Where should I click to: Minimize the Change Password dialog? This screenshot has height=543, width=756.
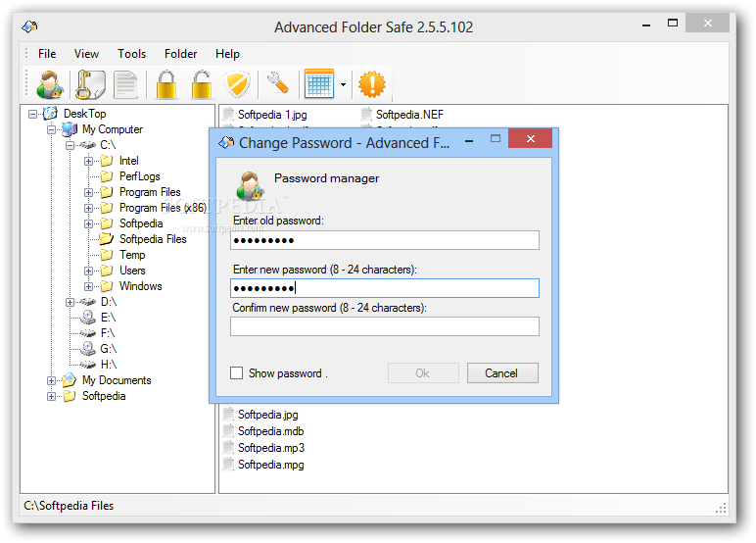pyautogui.click(x=469, y=140)
